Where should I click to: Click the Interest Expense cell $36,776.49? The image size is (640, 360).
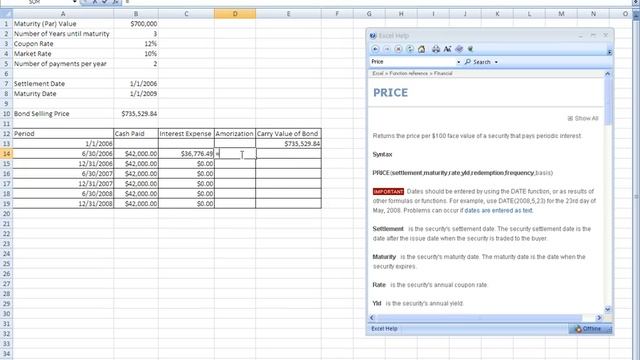(x=186, y=153)
